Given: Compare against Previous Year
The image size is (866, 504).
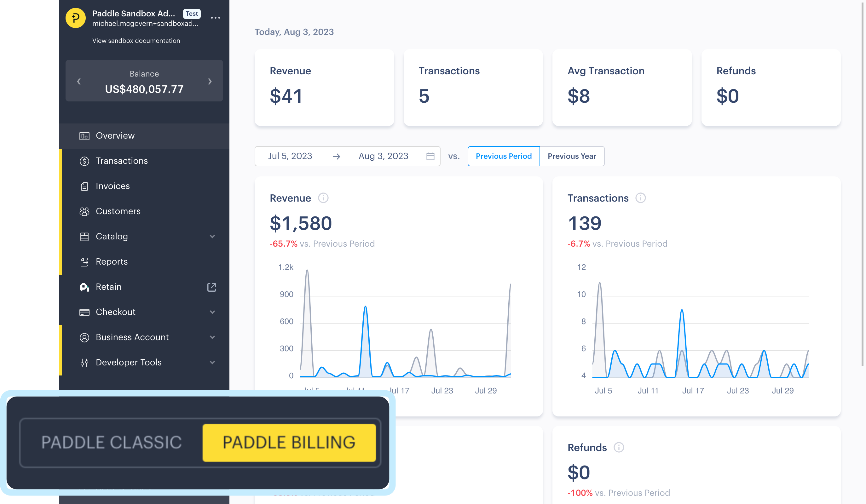Looking at the screenshot, I should pyautogui.click(x=571, y=156).
